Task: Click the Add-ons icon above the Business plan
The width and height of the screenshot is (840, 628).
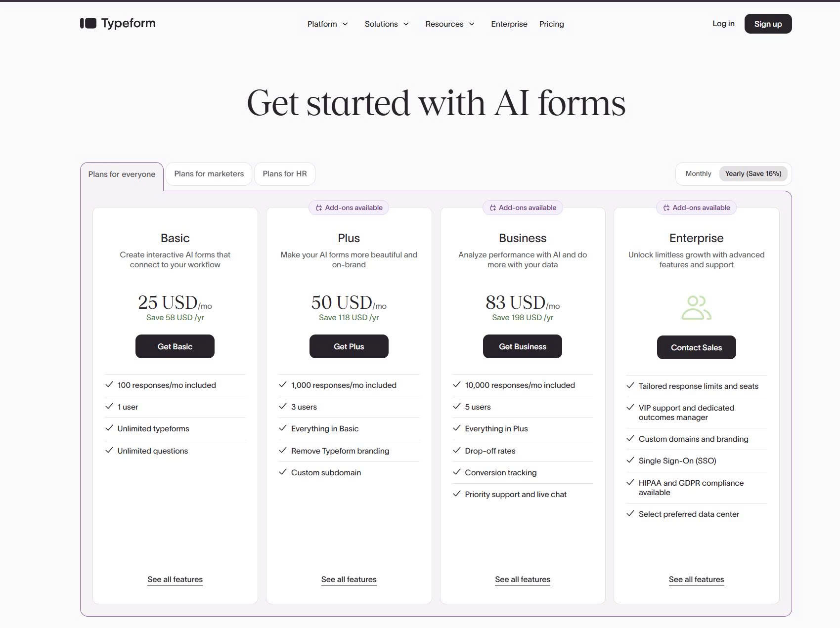Action: [492, 208]
